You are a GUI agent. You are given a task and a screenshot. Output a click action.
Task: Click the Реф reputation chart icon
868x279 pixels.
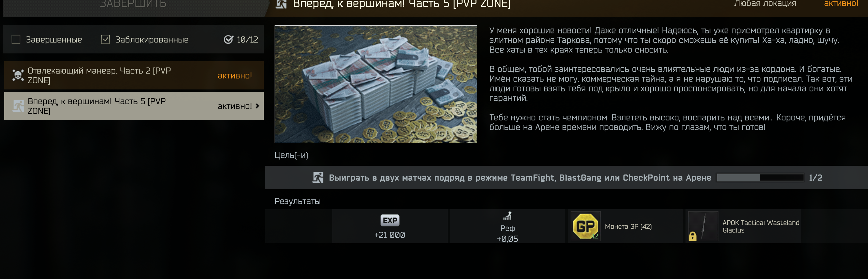(507, 216)
